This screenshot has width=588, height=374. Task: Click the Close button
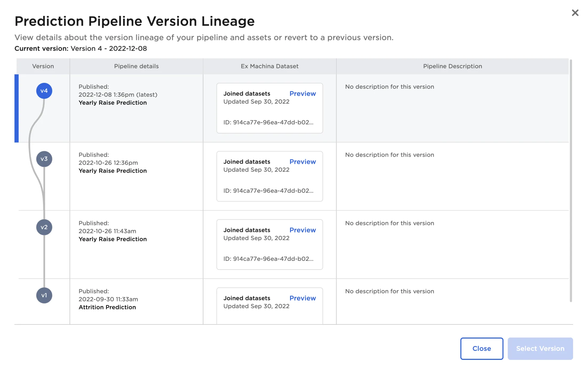[482, 348]
